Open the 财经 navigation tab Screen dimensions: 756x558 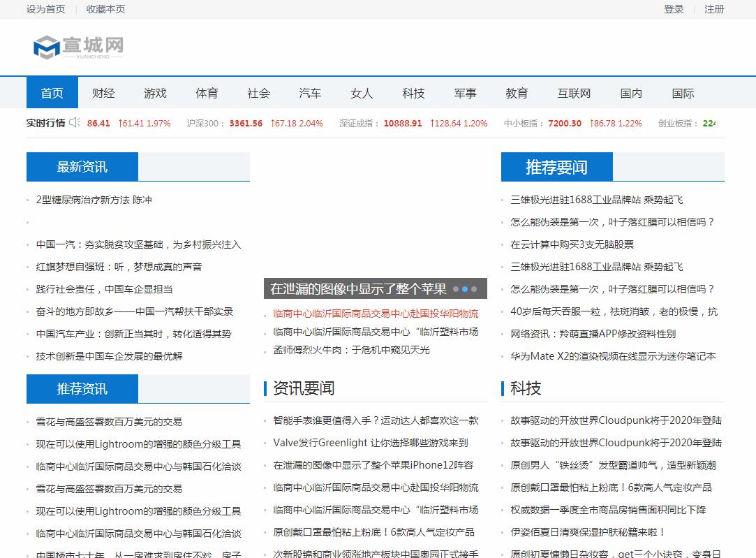[x=103, y=93]
